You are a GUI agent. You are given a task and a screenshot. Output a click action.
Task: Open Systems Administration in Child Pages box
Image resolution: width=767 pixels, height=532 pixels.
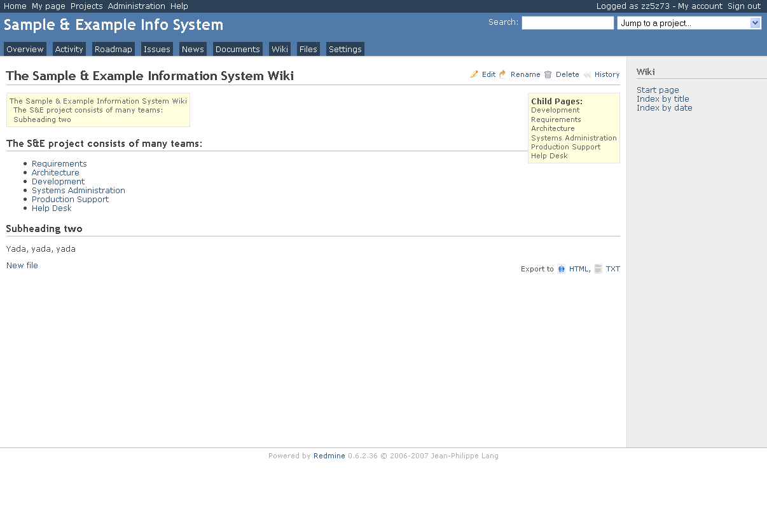point(574,138)
